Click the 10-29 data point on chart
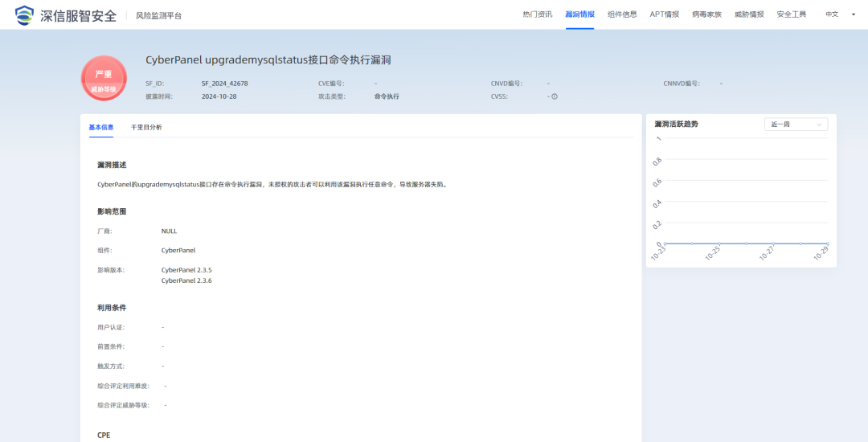 coord(828,244)
